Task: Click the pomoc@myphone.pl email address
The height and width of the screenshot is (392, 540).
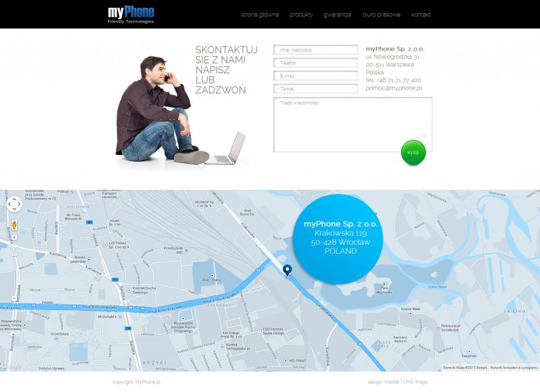Action: point(393,88)
